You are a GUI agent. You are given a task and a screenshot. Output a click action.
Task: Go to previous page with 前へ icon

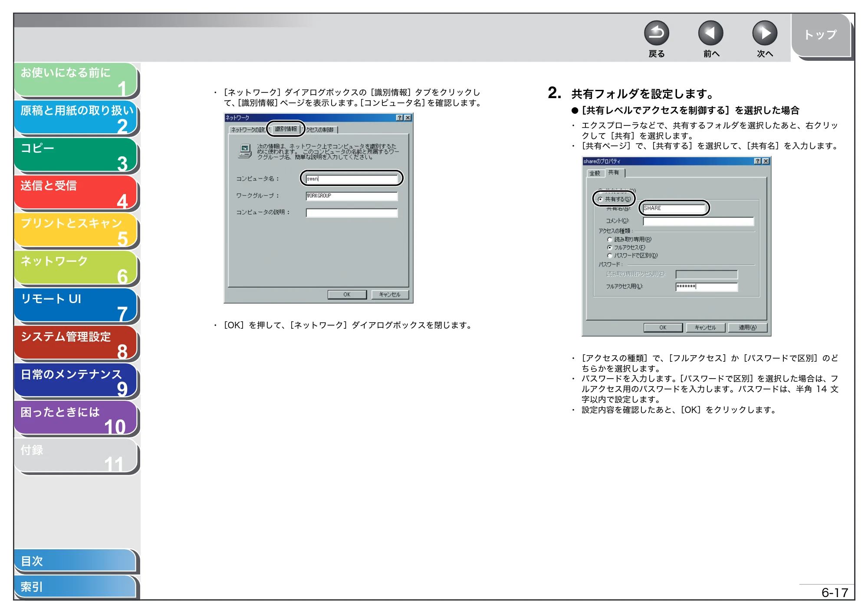[x=710, y=33]
